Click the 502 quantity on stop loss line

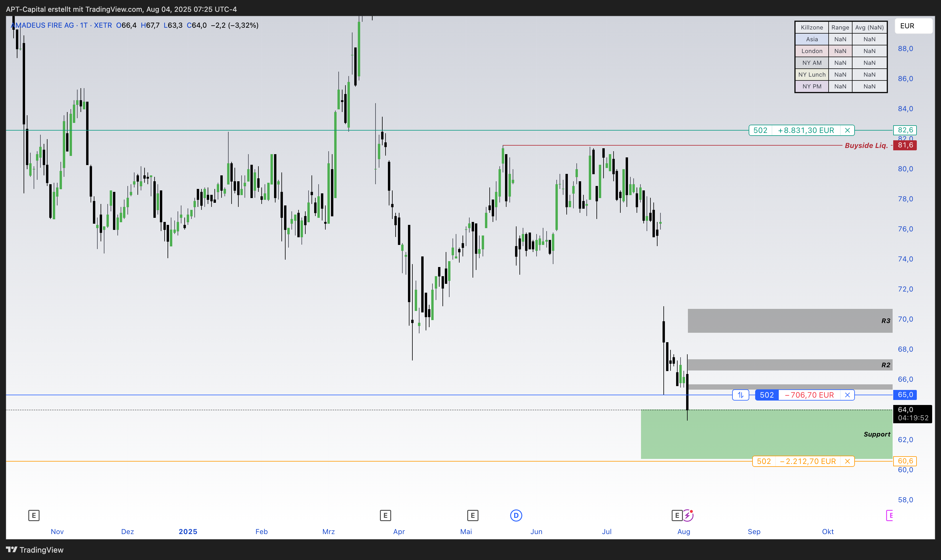[763, 461]
